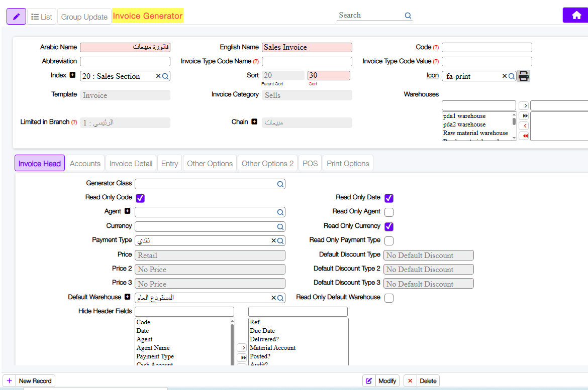Open the Print Options tab

(348, 163)
